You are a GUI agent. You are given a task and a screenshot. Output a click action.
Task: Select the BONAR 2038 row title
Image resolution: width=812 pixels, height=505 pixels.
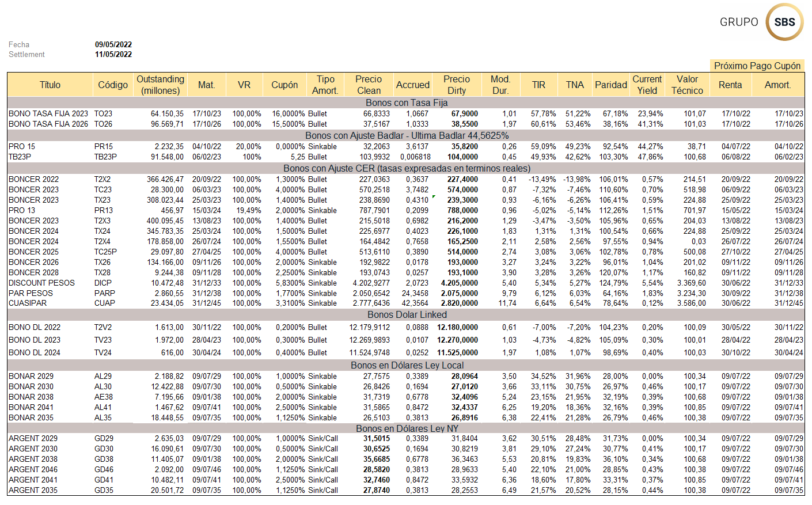pyautogui.click(x=31, y=397)
